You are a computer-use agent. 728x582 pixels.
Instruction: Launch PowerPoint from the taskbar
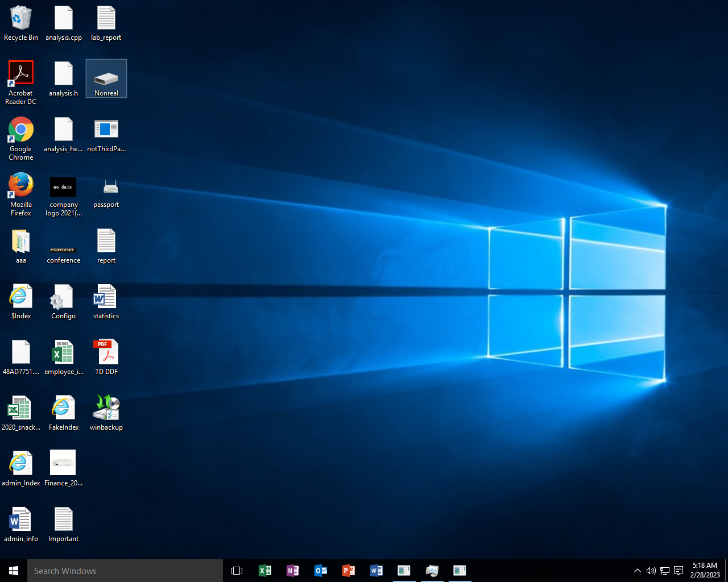coord(349,571)
